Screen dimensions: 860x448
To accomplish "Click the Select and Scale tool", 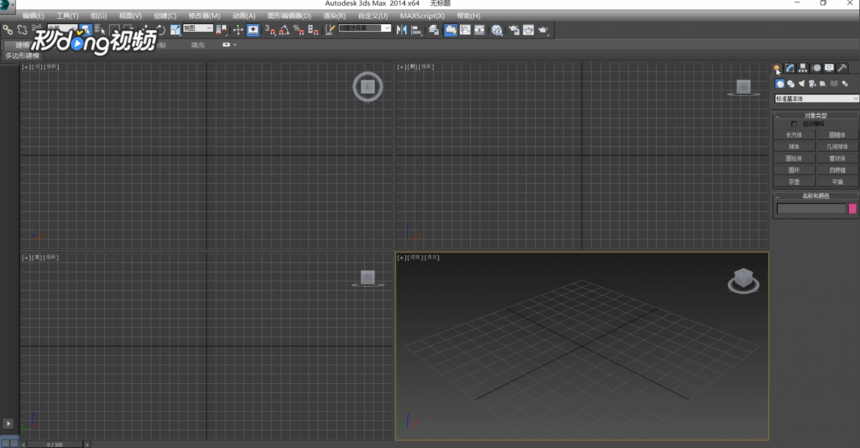I will pyautogui.click(x=176, y=30).
